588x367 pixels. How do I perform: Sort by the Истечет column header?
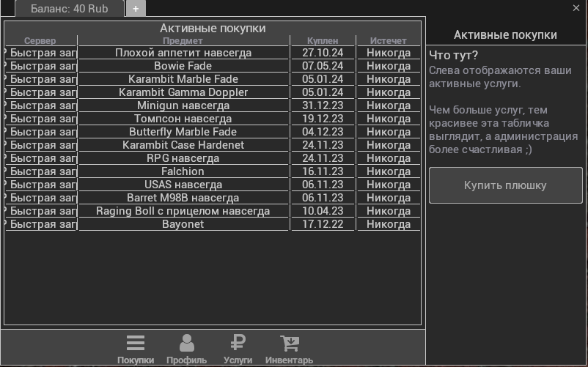[388, 41]
